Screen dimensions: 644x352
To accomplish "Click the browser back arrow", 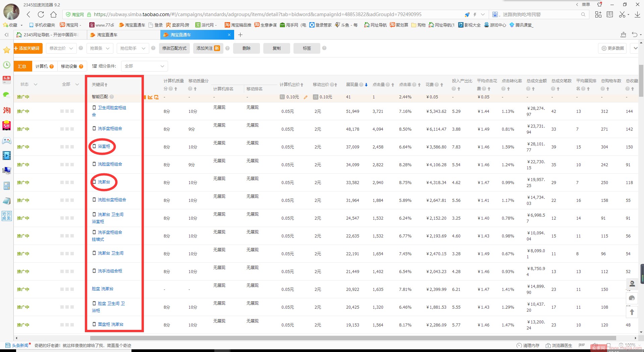I will [x=29, y=14].
